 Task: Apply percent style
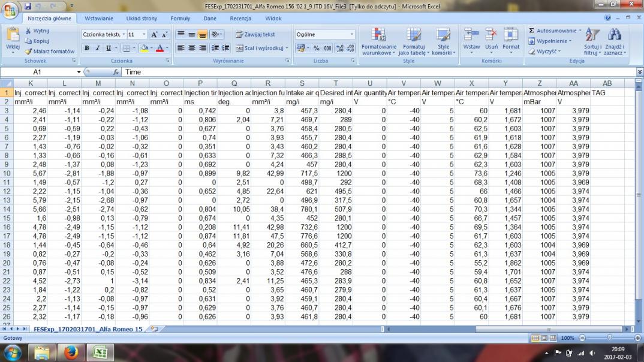point(316,48)
